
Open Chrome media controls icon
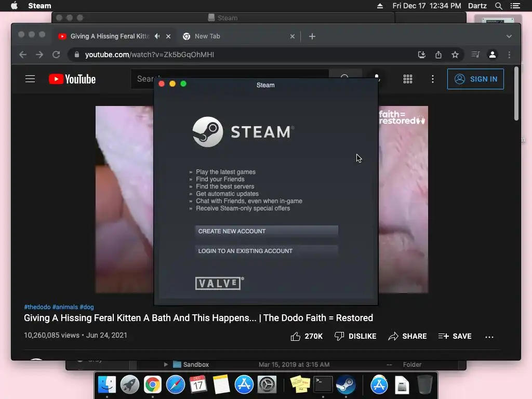coord(475,55)
